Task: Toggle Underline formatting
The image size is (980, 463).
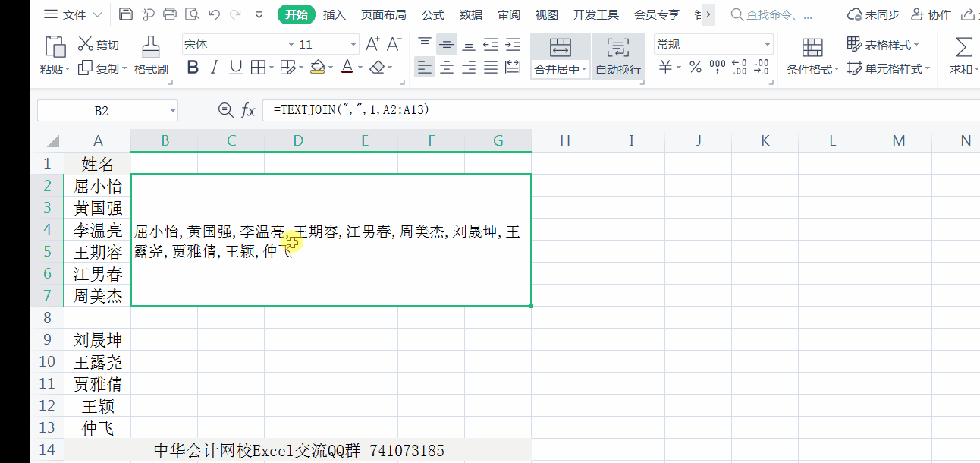Action: pyautogui.click(x=236, y=68)
